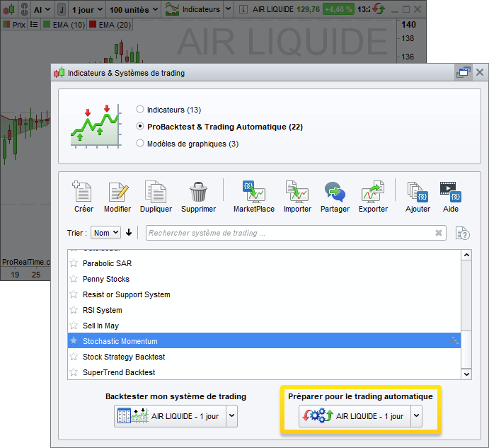Click the price list settings icon next to Prix

point(34,24)
